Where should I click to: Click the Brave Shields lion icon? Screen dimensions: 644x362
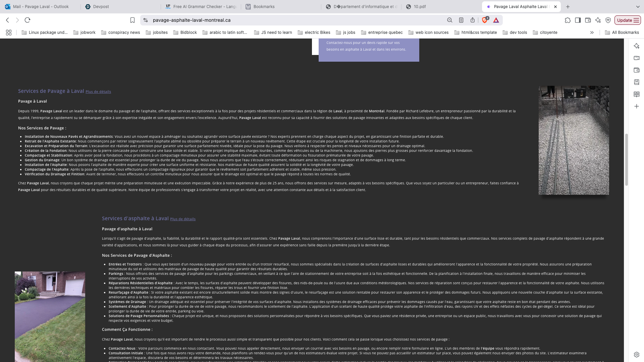(x=485, y=20)
